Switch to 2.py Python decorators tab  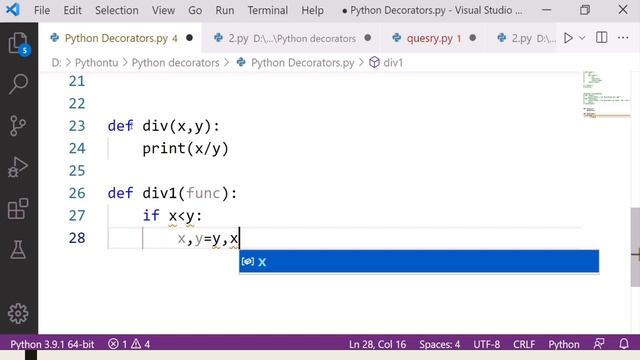[291, 38]
